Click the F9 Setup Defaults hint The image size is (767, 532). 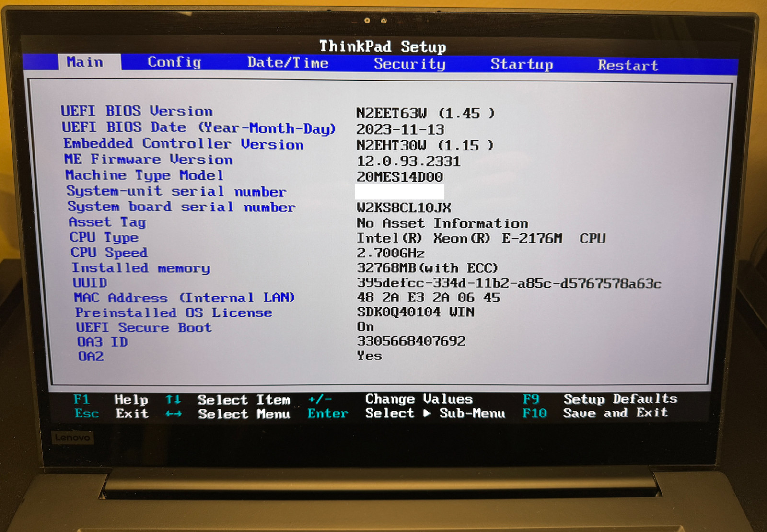[x=600, y=399]
